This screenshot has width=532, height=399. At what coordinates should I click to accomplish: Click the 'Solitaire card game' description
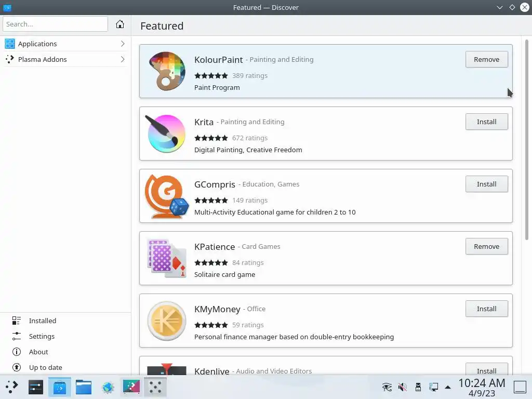tap(224, 274)
